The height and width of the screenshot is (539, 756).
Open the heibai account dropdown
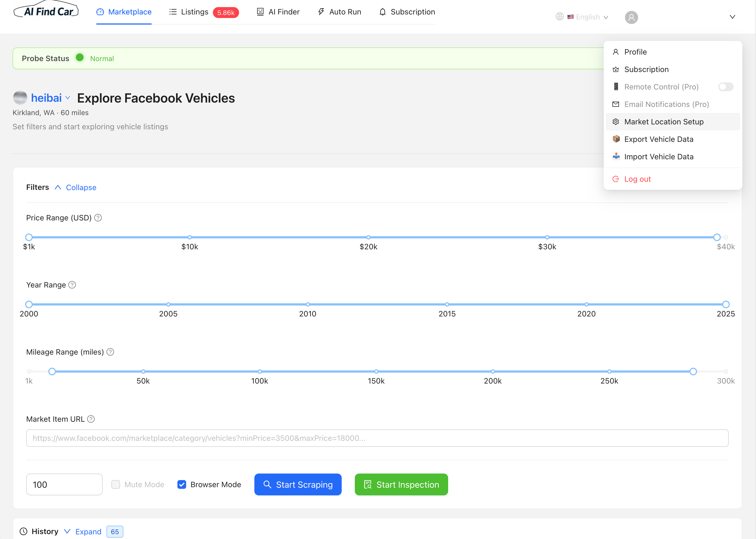tap(50, 98)
